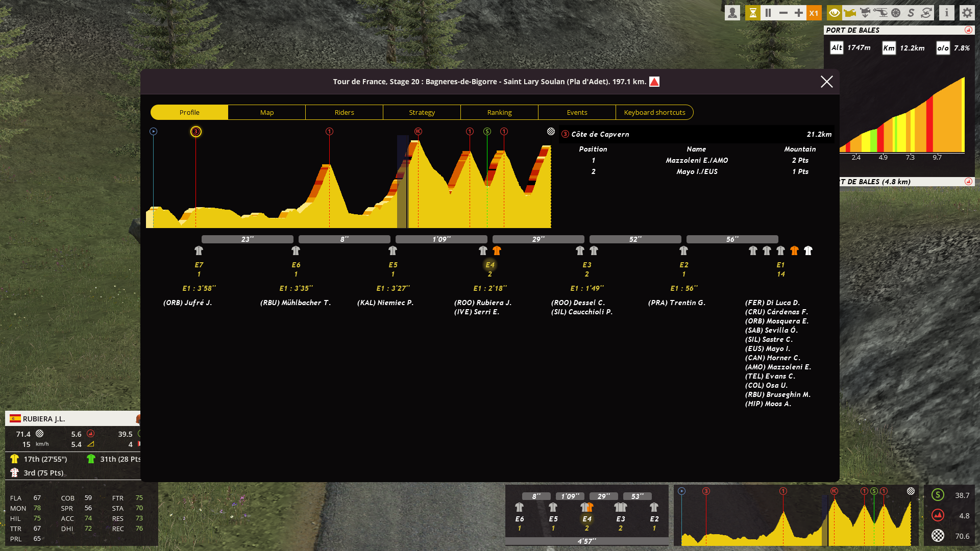Viewport: 980px width, 551px height.
Task: Select group E5 jersey icon
Action: 393,251
